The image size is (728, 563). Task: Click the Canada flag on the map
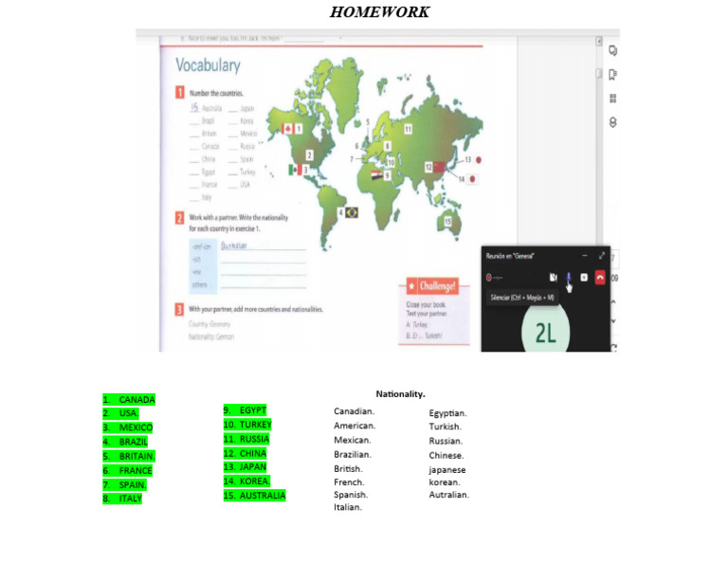click(288, 129)
